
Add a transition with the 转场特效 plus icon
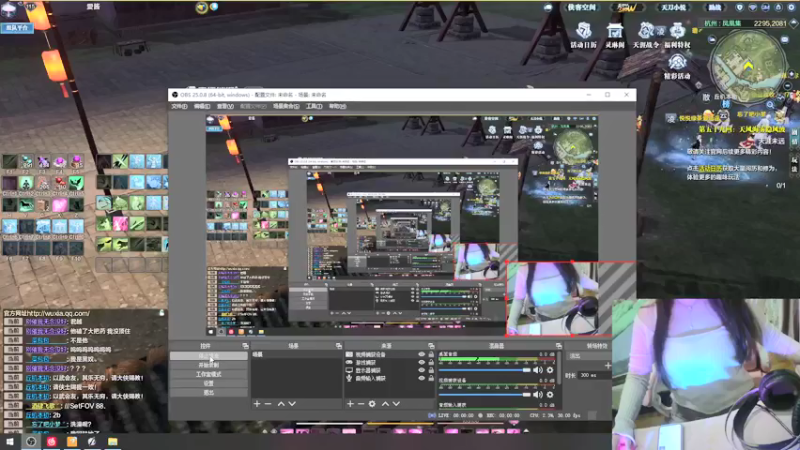click(x=608, y=365)
